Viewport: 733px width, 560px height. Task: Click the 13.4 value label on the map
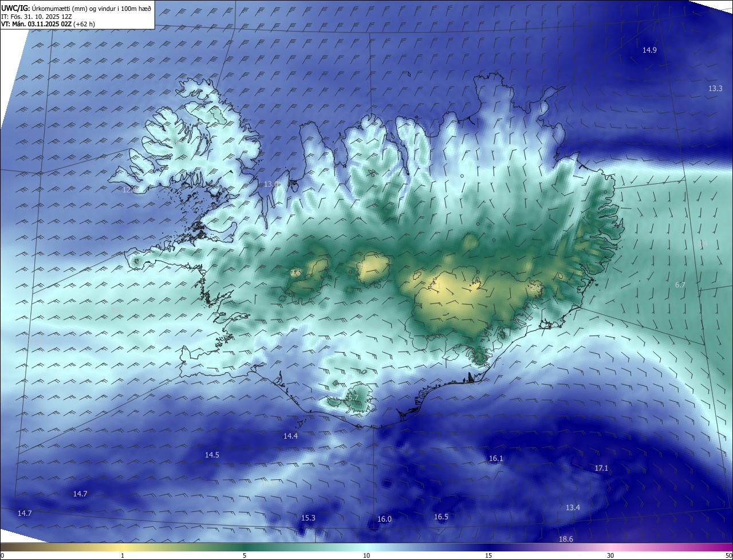pyautogui.click(x=573, y=508)
